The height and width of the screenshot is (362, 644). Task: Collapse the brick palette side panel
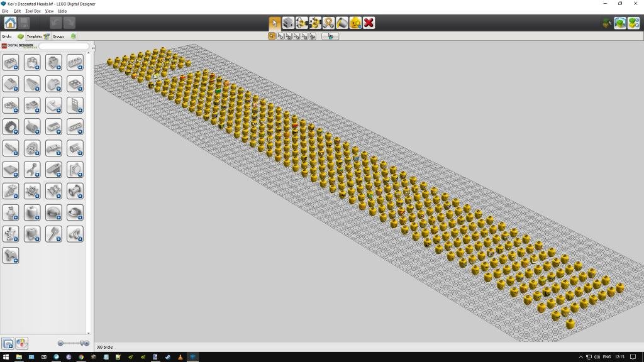[x=93, y=48]
